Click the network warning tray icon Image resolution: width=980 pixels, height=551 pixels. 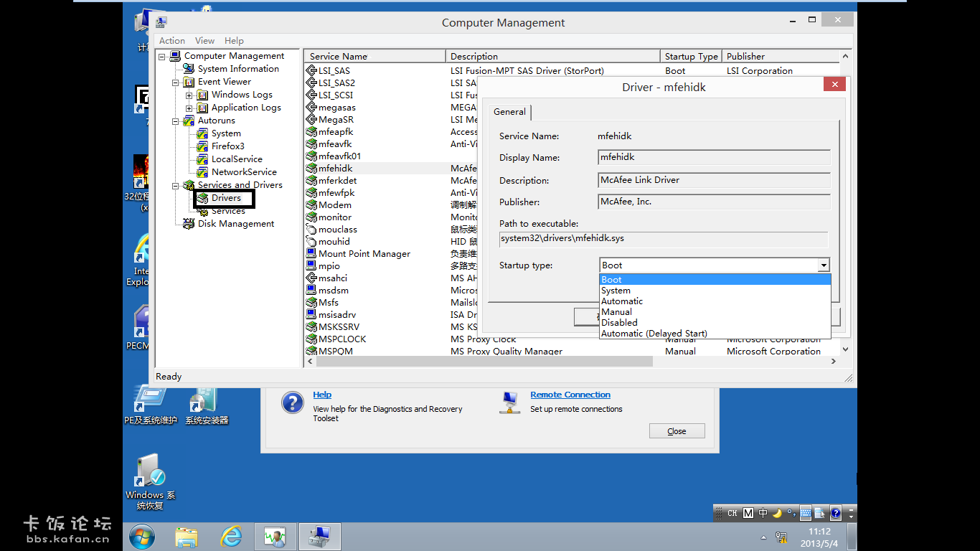781,537
